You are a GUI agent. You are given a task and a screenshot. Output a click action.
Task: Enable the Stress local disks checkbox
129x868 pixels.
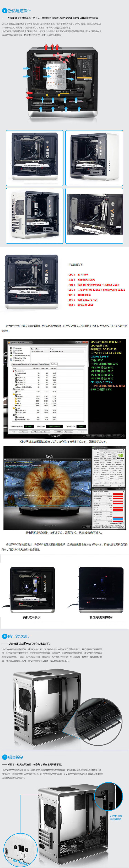[14, 358]
